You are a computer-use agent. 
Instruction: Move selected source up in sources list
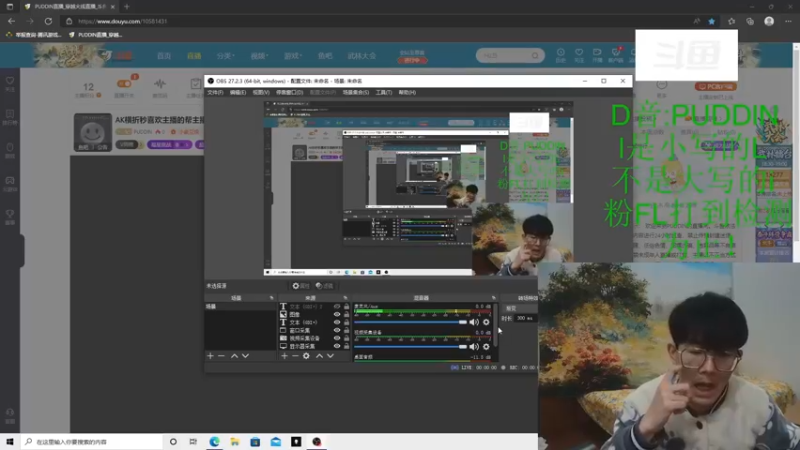pos(319,356)
